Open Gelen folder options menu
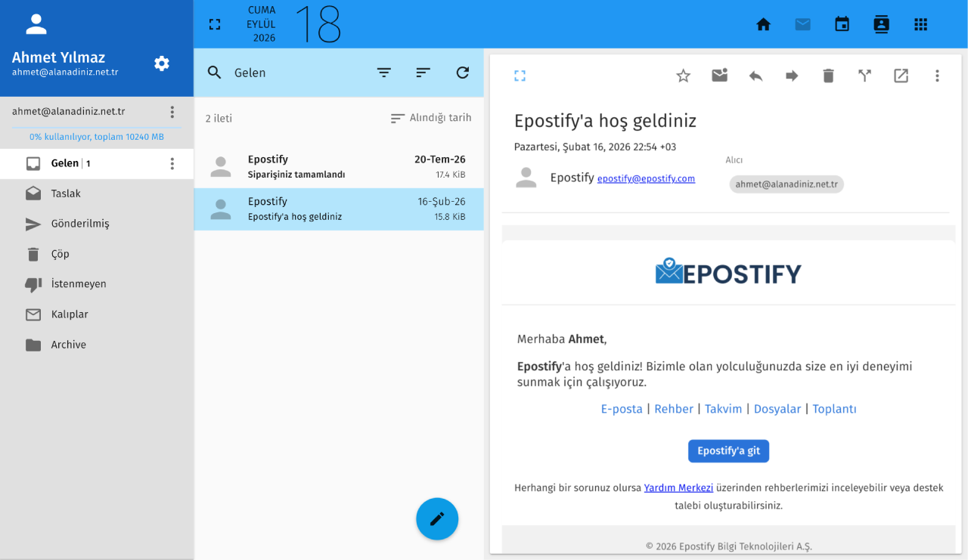This screenshot has height=560, width=968. click(x=172, y=163)
